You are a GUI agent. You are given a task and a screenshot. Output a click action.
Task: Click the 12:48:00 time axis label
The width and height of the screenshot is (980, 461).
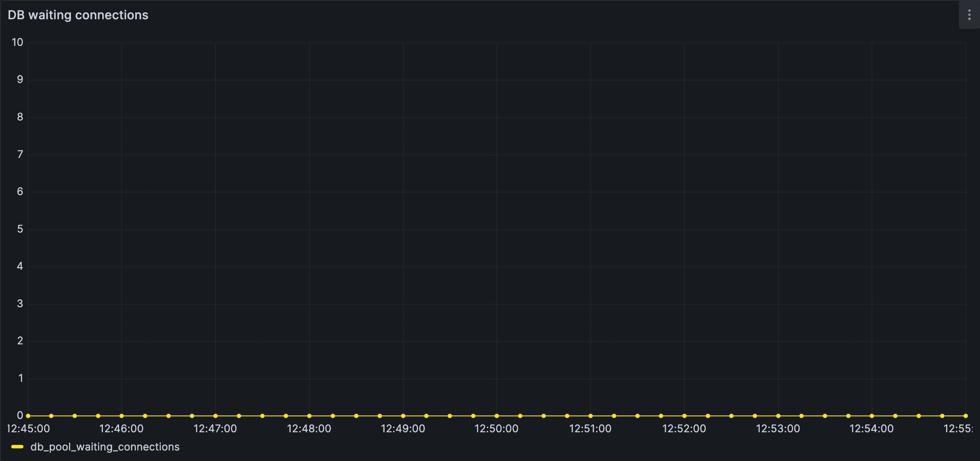coord(309,429)
